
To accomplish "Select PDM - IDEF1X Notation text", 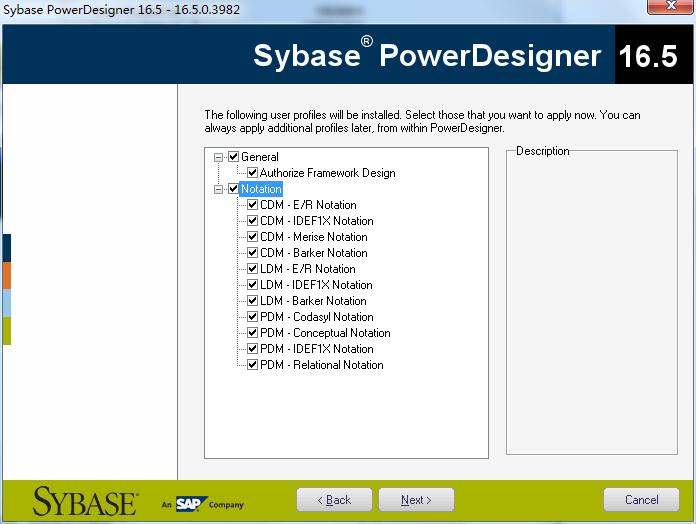I will 317,348.
